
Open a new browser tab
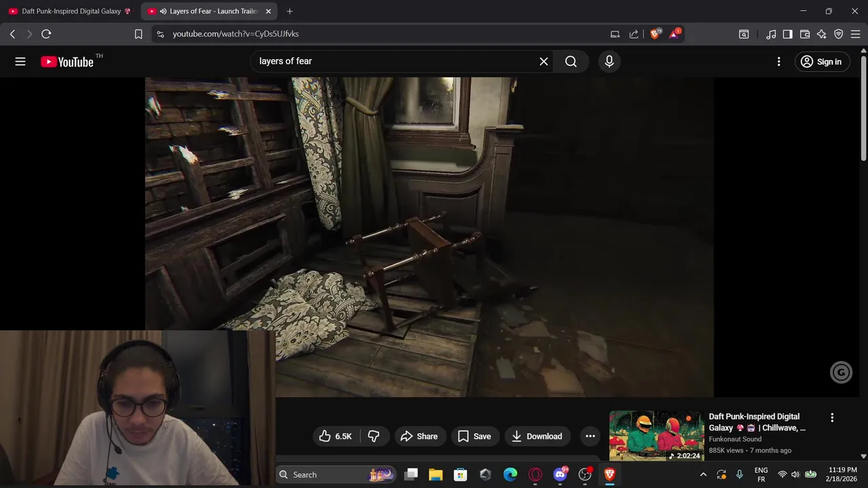tap(290, 12)
